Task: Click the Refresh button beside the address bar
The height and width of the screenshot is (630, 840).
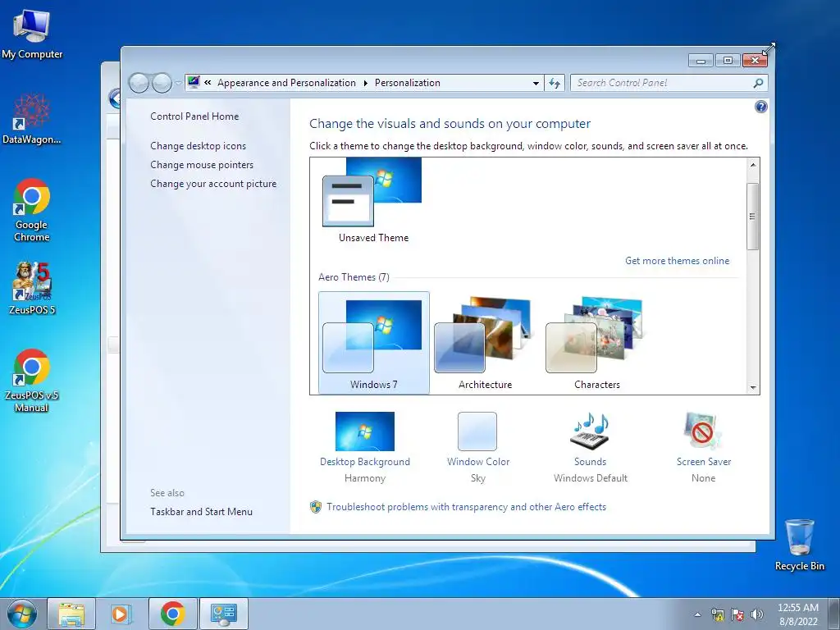Action: pyautogui.click(x=555, y=83)
